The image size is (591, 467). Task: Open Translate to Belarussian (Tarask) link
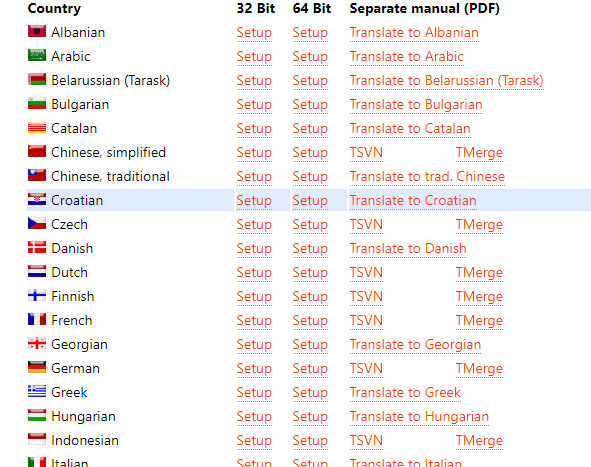click(x=447, y=81)
